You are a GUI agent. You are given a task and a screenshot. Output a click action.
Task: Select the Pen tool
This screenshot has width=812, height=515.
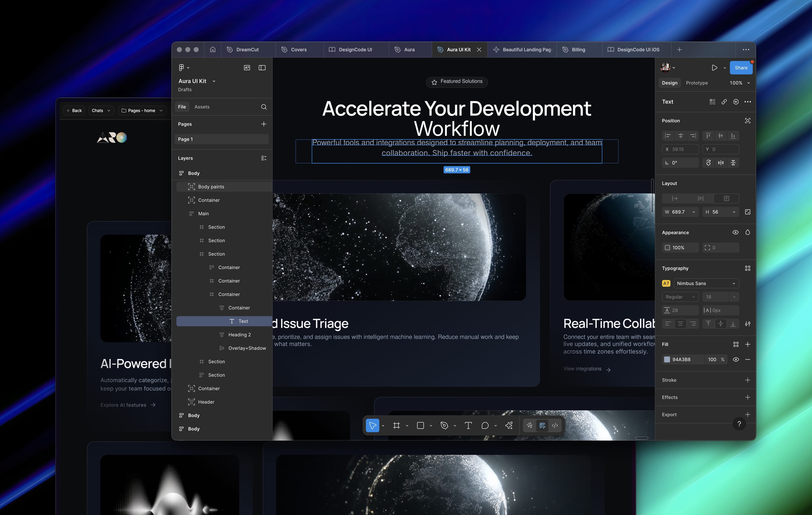pyautogui.click(x=444, y=426)
